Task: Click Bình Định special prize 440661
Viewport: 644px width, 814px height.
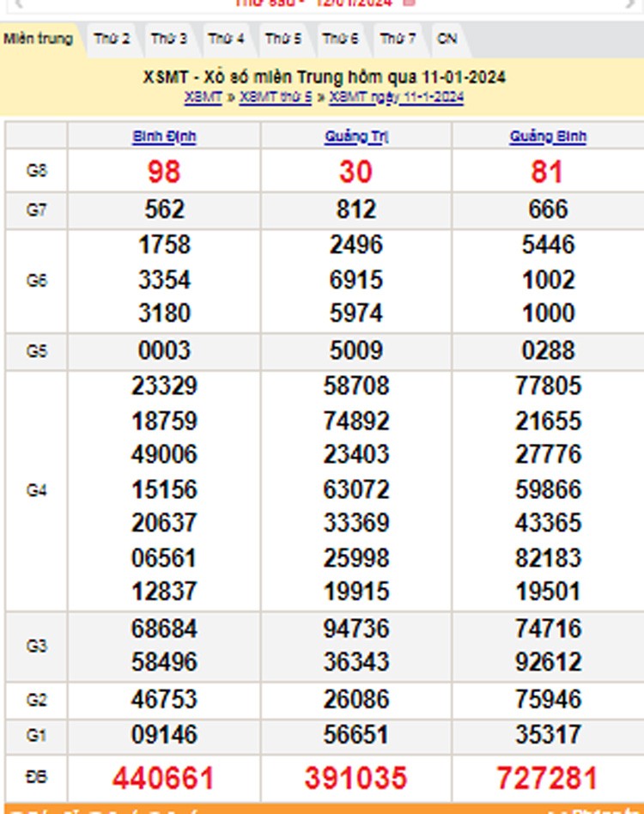Action: point(163,778)
